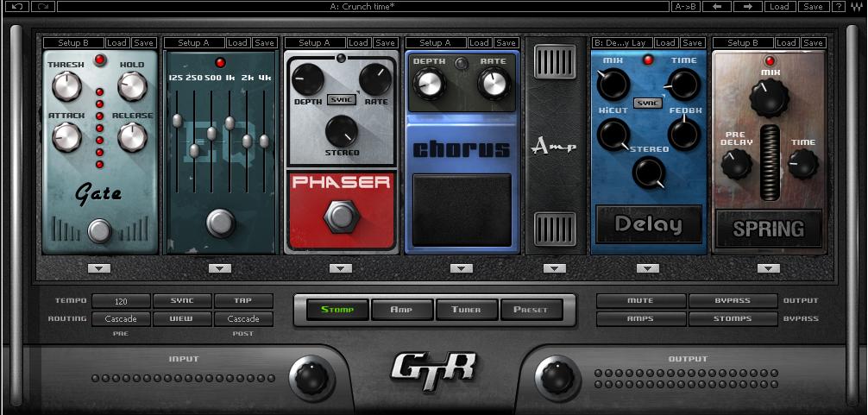
Task: Click the EQ 125 Hz band slider
Action: coord(177,121)
